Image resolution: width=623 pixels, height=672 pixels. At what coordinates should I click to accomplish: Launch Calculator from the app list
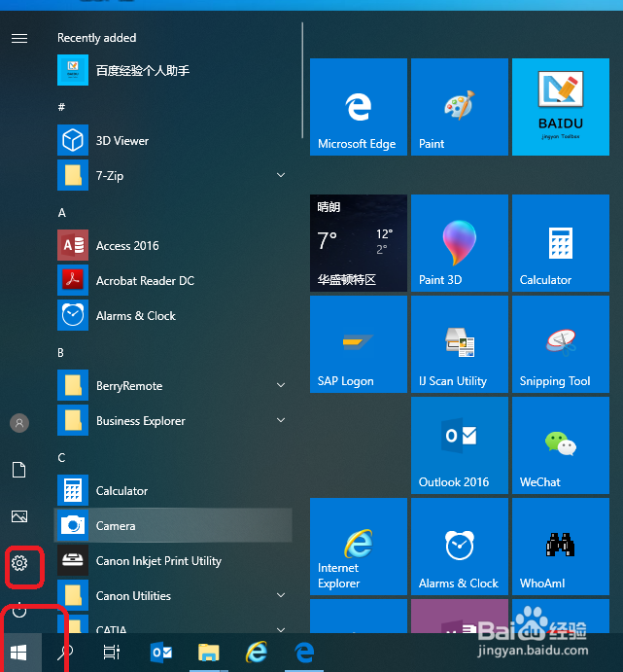tap(173, 491)
